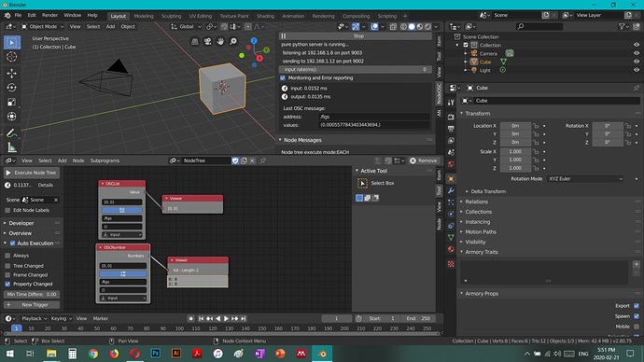Open the Render properties tab icon

pos(451,117)
